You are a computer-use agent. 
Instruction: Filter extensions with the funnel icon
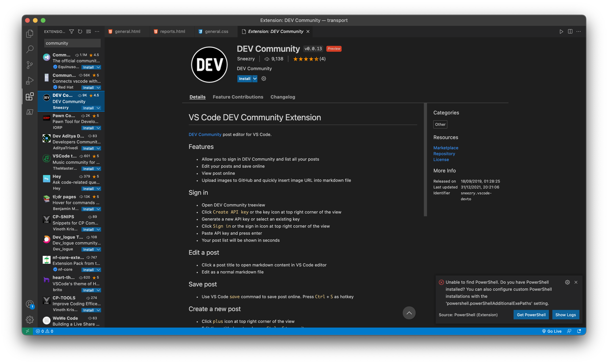coord(71,31)
